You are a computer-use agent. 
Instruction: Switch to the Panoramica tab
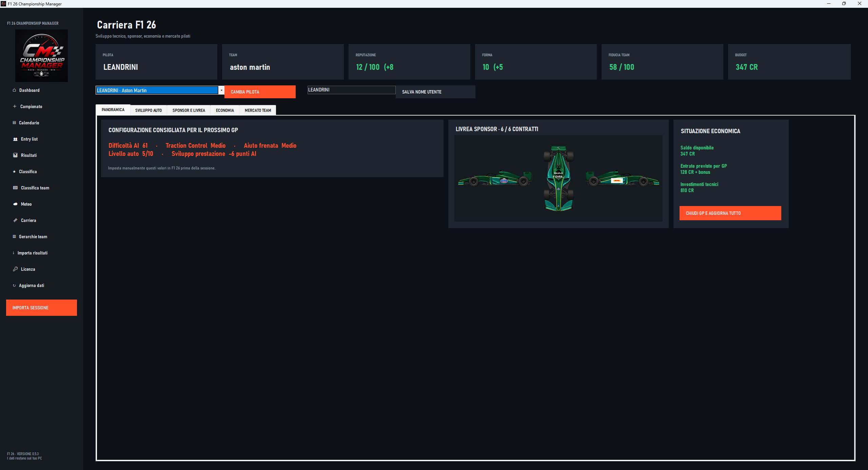point(113,110)
